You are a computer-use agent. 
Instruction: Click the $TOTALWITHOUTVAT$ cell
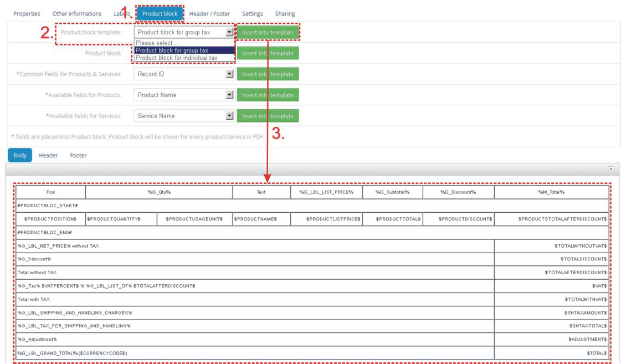551,246
